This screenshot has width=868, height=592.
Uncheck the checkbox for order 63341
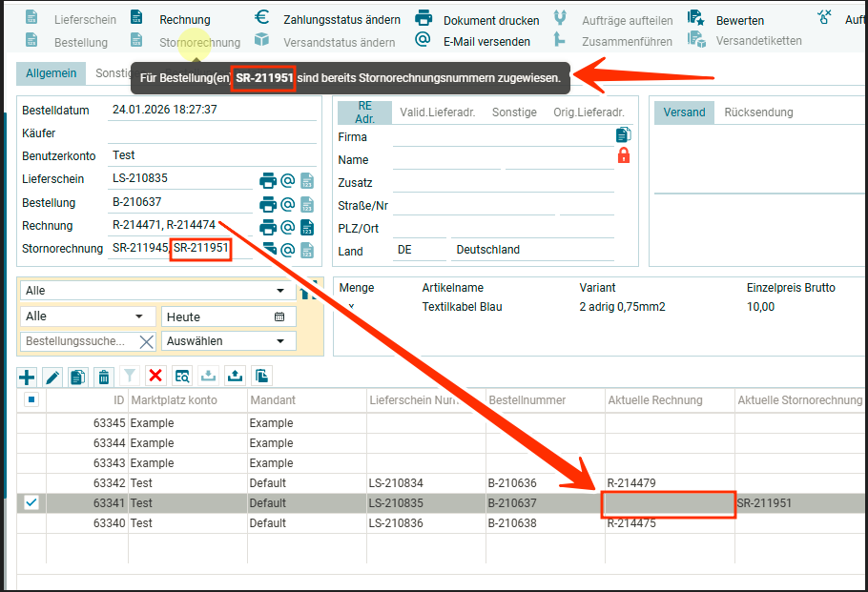coord(31,502)
